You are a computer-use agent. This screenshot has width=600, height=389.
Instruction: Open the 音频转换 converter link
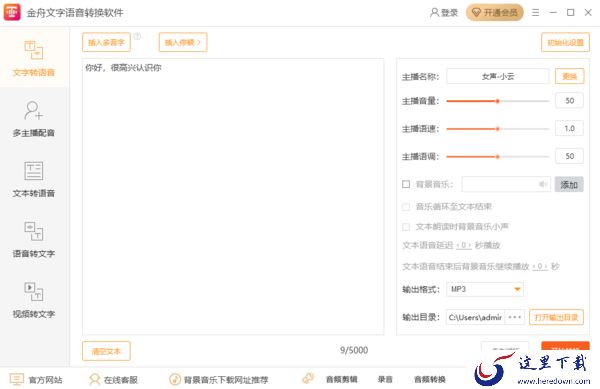[x=430, y=379]
